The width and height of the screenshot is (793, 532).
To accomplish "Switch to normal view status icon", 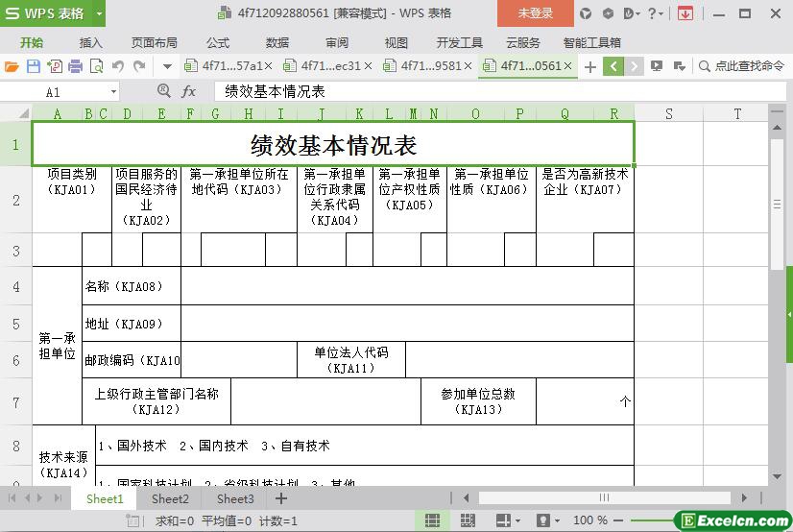I will [432, 520].
